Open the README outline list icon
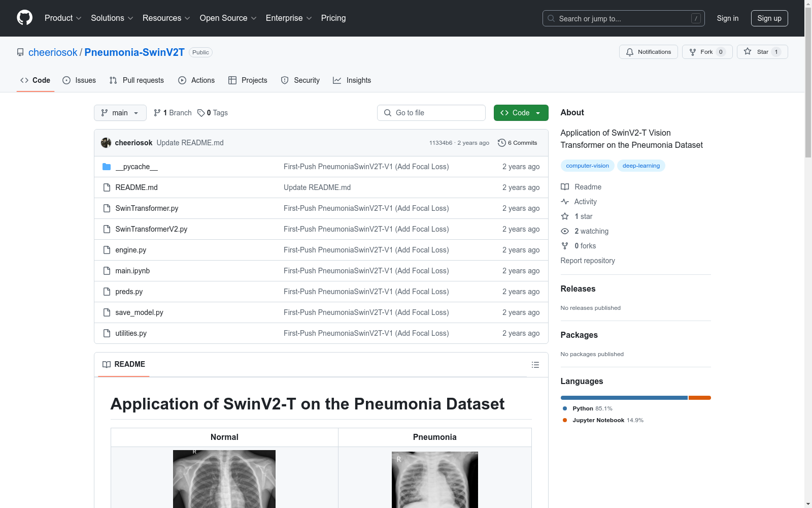The image size is (812, 508). (x=535, y=365)
